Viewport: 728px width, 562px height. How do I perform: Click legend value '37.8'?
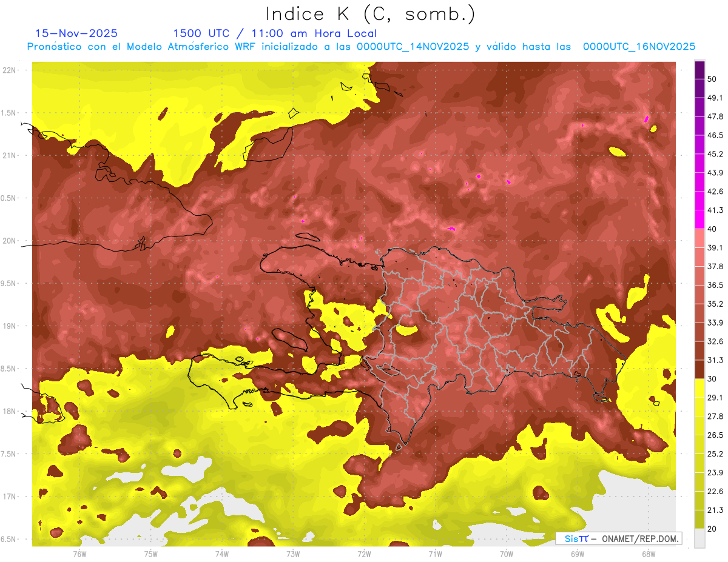pyautogui.click(x=715, y=267)
